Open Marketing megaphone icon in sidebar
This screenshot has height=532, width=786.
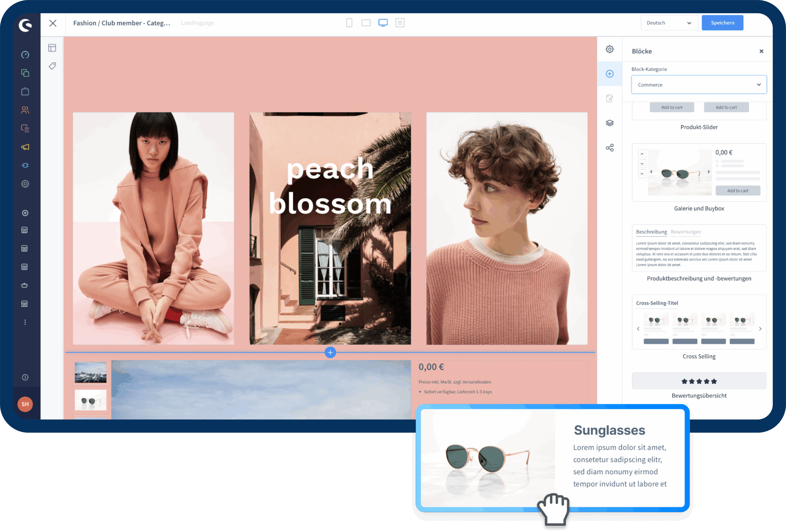(25, 147)
